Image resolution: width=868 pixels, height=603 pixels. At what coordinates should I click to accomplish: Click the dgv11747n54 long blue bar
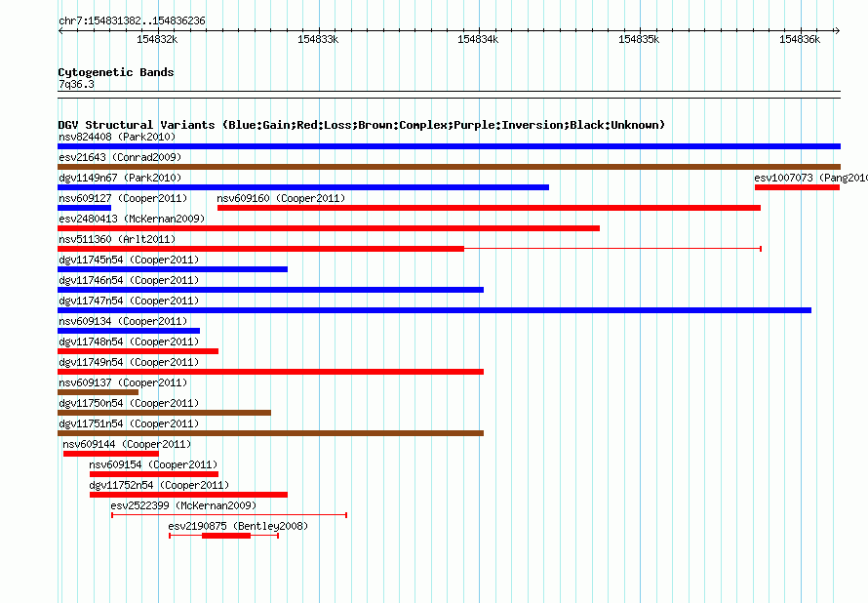pyautogui.click(x=435, y=310)
